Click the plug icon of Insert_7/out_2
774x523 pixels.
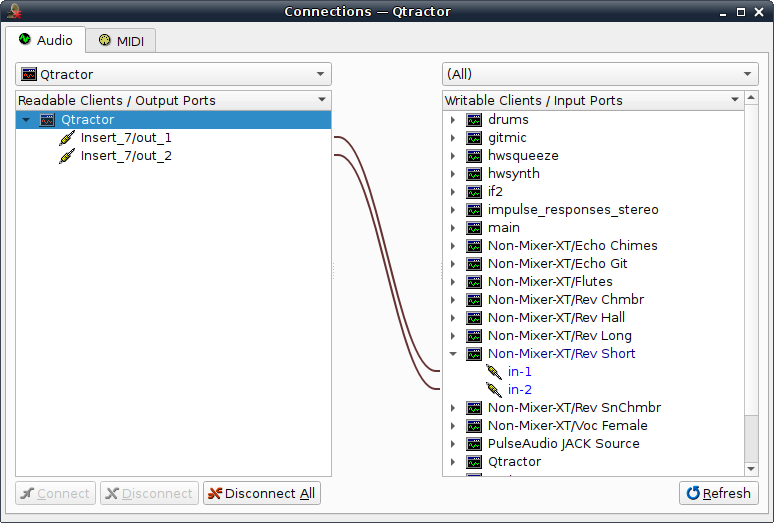point(67,156)
